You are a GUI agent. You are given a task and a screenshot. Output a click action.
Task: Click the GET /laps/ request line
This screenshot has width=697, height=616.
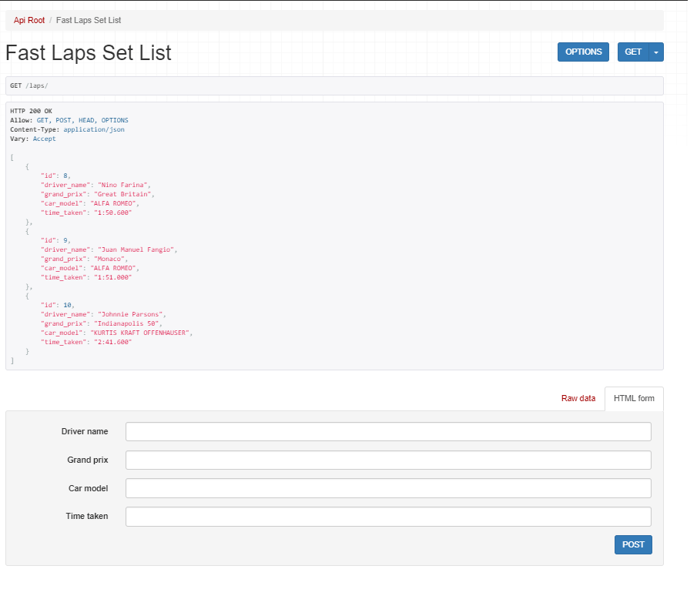29,85
